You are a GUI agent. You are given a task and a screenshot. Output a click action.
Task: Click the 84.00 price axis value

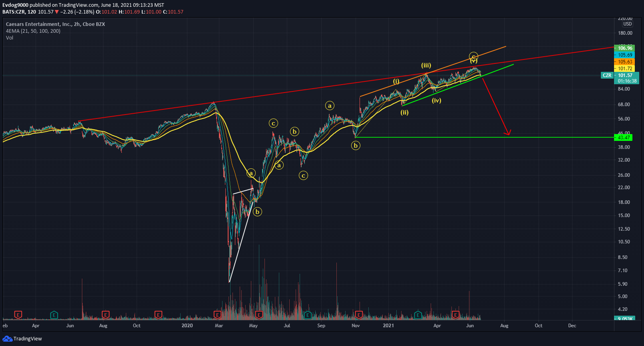tap(624, 89)
